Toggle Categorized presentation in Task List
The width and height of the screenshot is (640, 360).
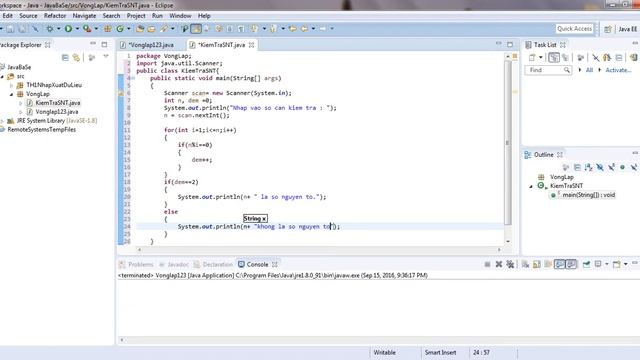coord(553,58)
